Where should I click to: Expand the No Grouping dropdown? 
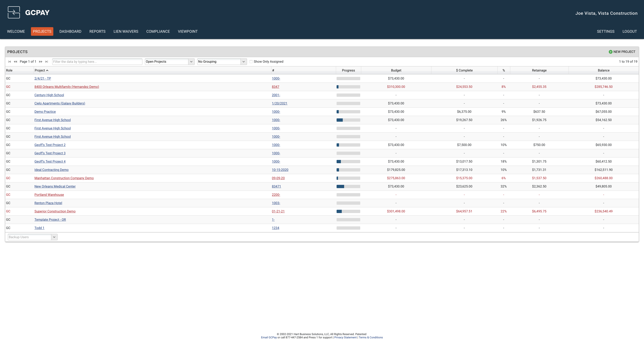click(243, 62)
